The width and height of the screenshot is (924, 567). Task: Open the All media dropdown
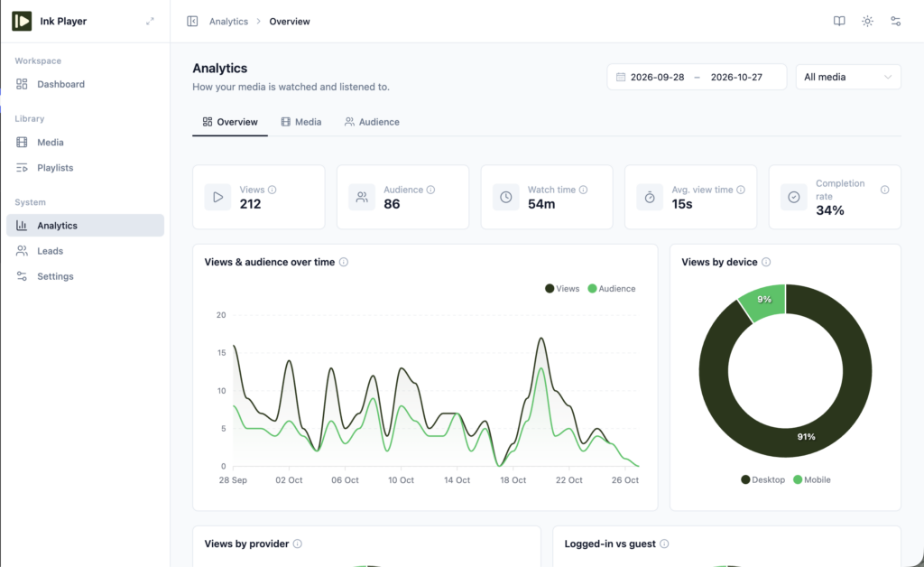pos(848,78)
